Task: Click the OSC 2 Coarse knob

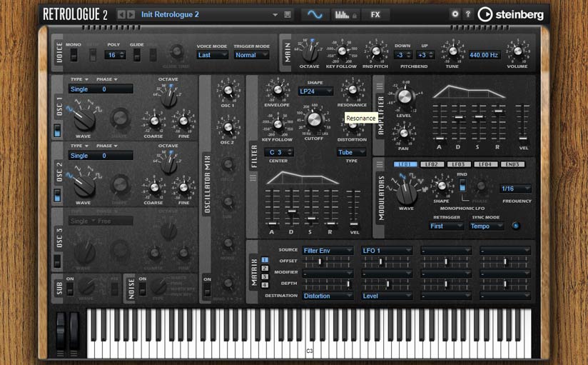Action: tap(154, 187)
